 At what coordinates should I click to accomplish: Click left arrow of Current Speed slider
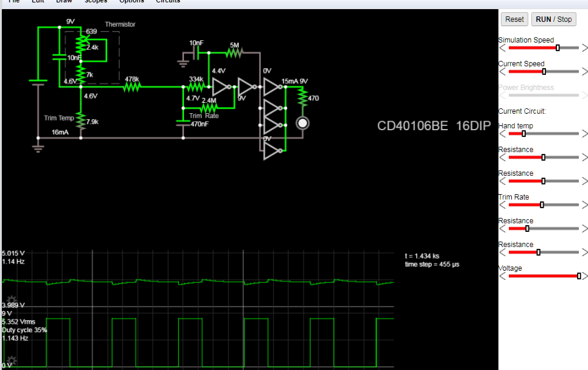click(503, 72)
